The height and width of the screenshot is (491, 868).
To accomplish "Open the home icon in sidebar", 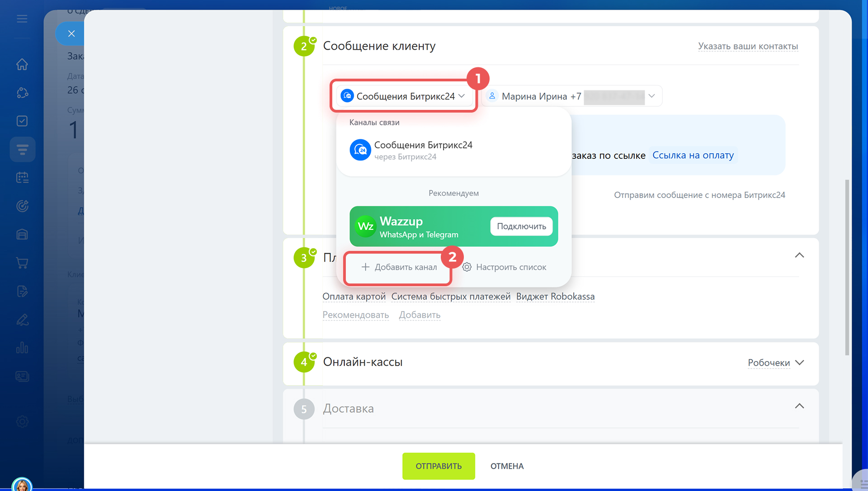I will click(22, 64).
